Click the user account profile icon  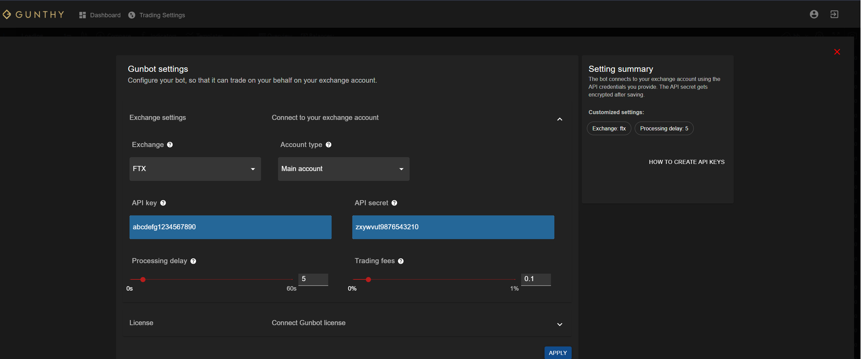point(814,14)
